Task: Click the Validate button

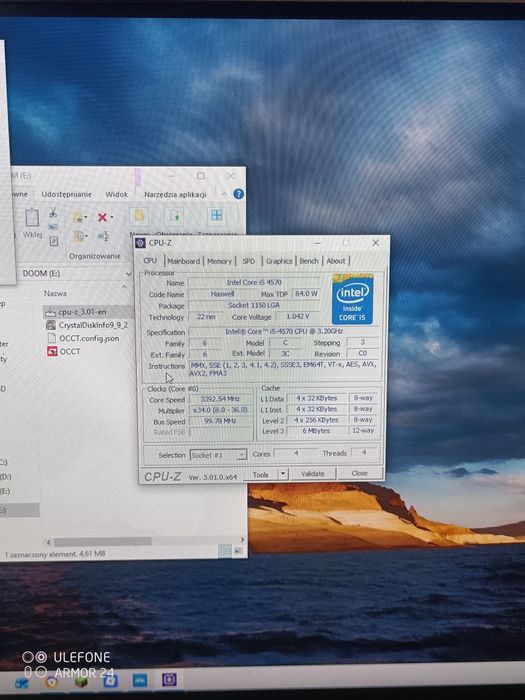Action: tap(312, 474)
